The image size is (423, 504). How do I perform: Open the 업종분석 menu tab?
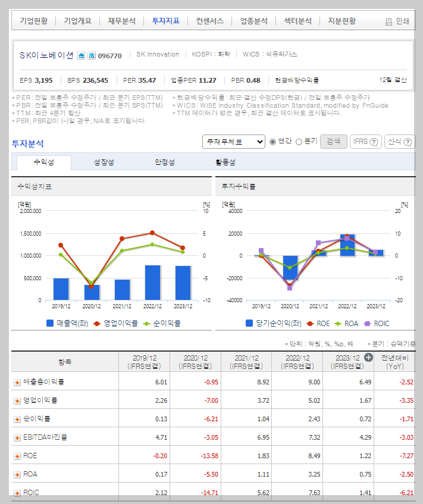[253, 21]
